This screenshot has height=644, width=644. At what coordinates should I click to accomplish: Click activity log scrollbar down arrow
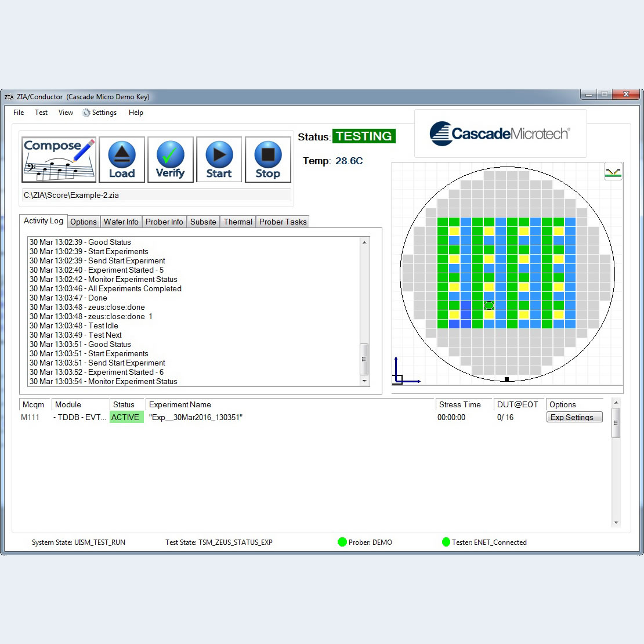[364, 381]
